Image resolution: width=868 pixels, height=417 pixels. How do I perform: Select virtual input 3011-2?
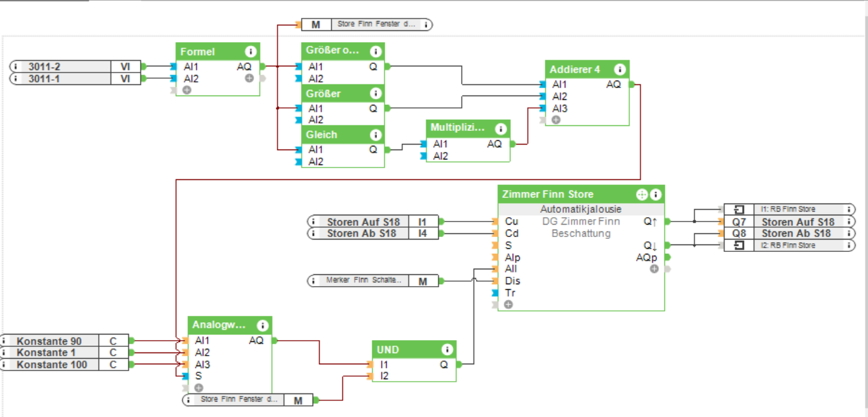point(75,66)
